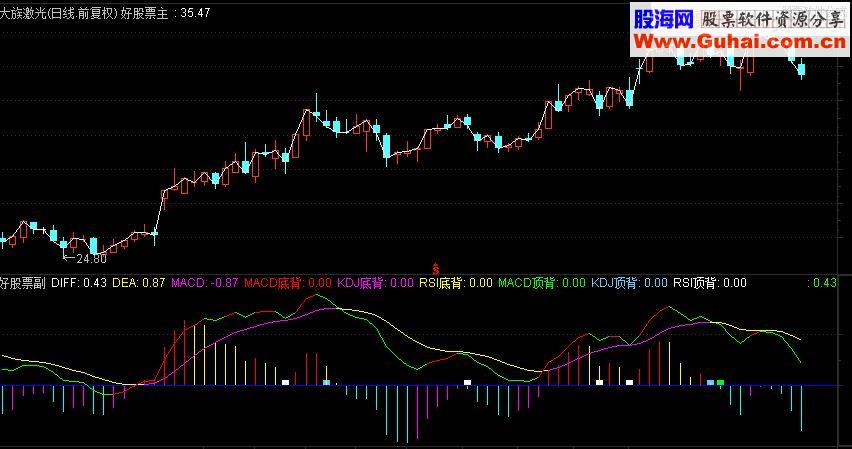Click the MACD底背: 0.00 label

click(x=288, y=283)
